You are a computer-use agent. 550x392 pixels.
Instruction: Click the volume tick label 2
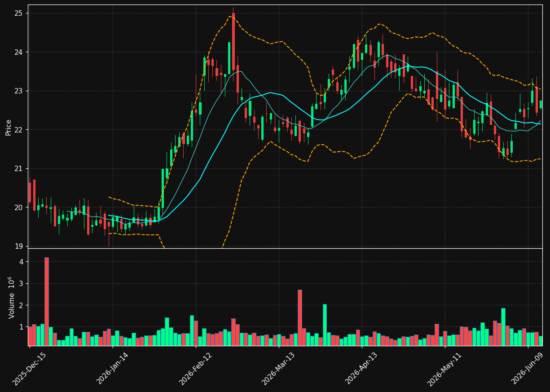[x=21, y=305]
